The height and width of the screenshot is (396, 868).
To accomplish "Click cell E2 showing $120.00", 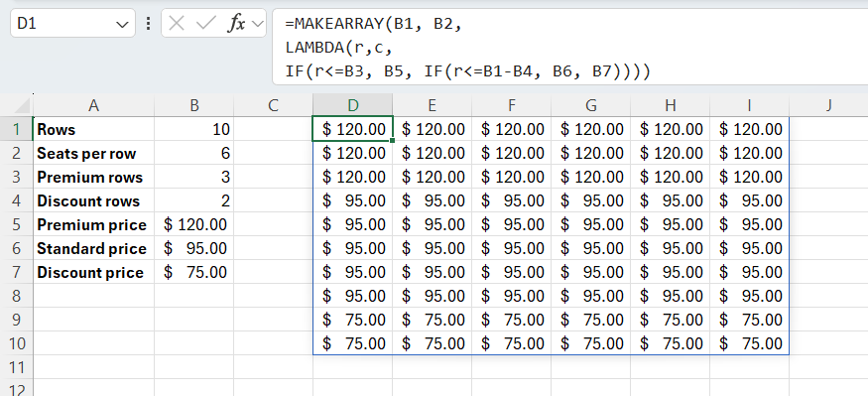I will (432, 153).
